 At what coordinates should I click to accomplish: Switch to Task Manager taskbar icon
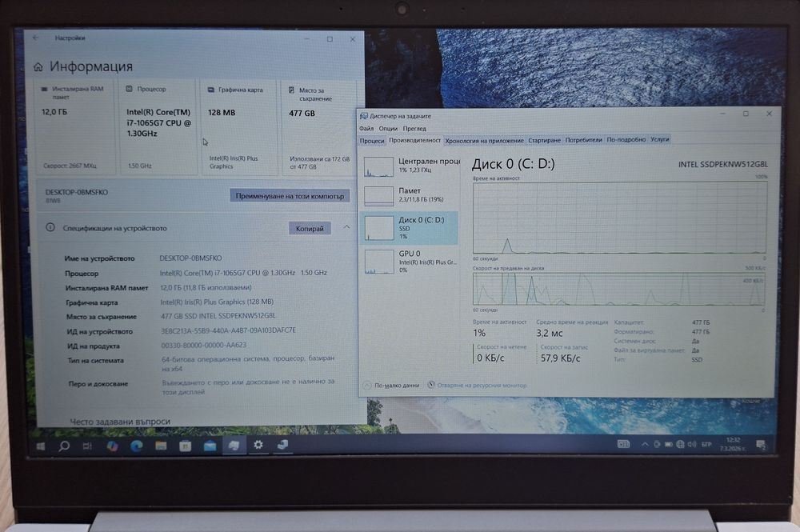(x=282, y=445)
